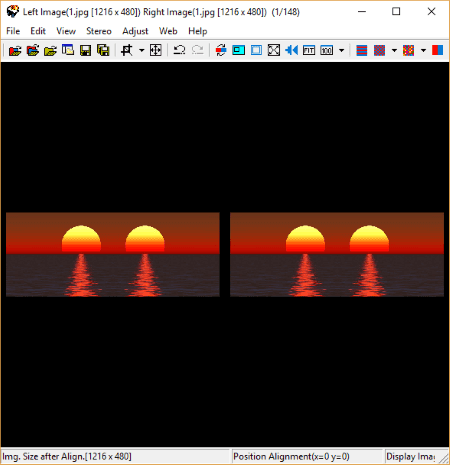The image size is (450, 465).
Task: Open the View menu
Action: [66, 31]
